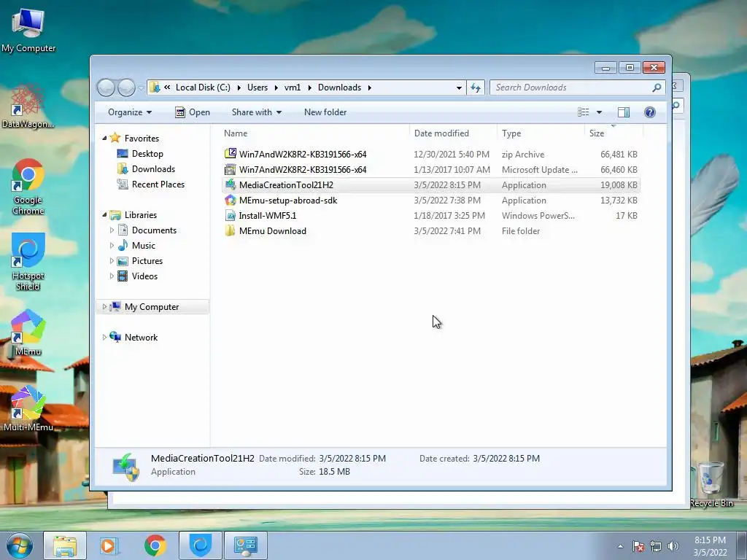Open the network tray icon

(656, 546)
